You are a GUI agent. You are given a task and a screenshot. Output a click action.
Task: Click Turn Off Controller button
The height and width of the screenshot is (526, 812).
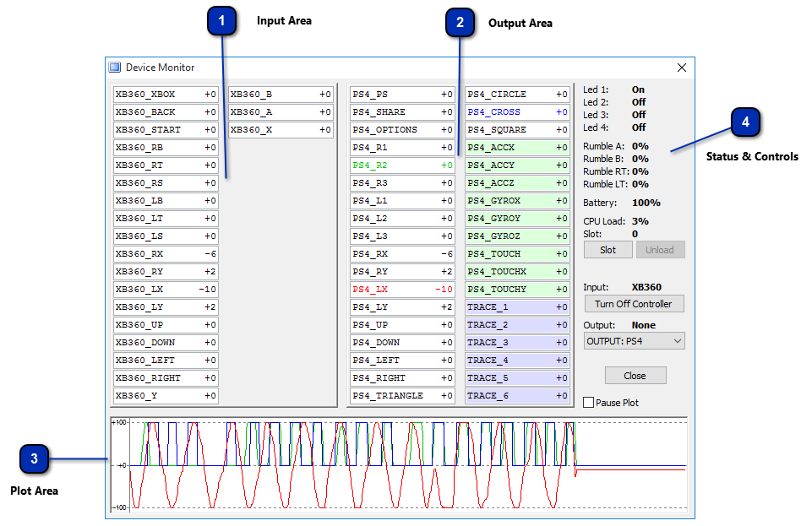(x=634, y=304)
